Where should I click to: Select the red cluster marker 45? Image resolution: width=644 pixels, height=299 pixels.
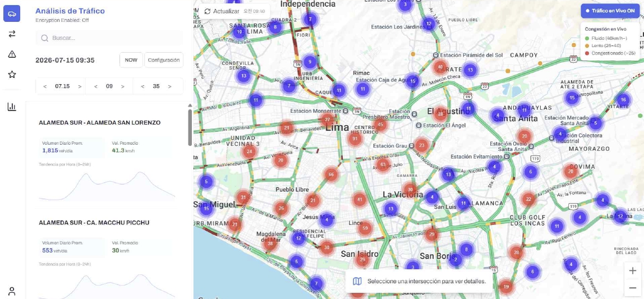coord(380,125)
